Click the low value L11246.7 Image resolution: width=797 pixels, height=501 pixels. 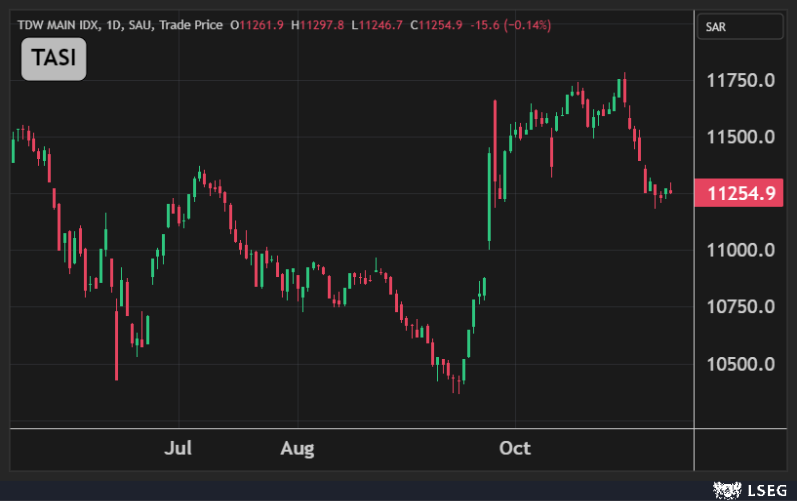[x=376, y=24]
